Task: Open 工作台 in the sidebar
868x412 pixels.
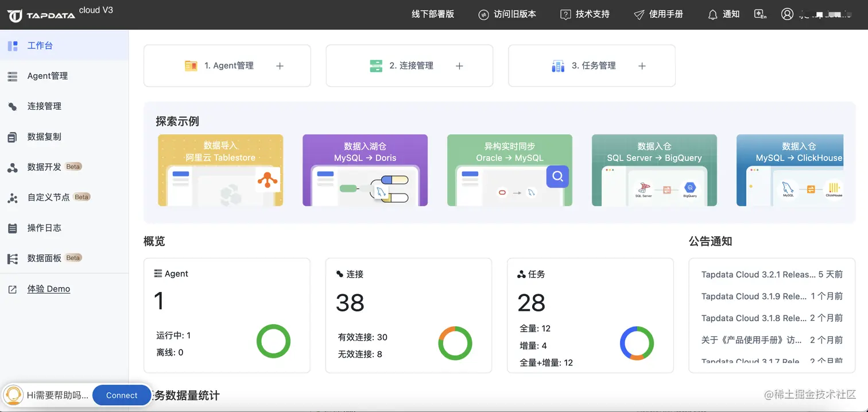Action: [64, 45]
